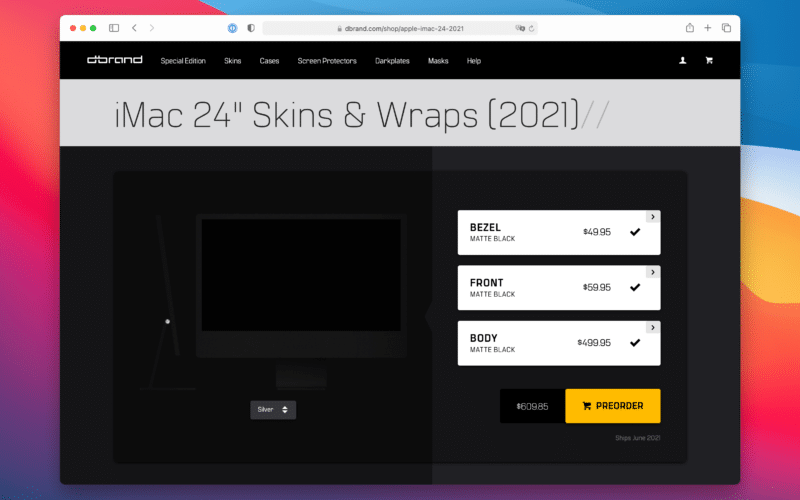Image resolution: width=800 pixels, height=500 pixels.
Task: Open Screen Protectors menu item
Action: [x=327, y=61]
